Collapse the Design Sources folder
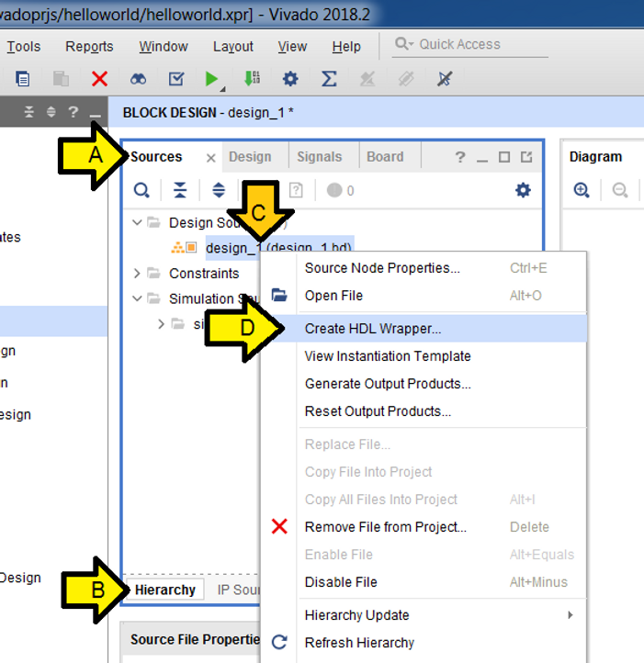The height and width of the screenshot is (663, 644). coord(137,222)
